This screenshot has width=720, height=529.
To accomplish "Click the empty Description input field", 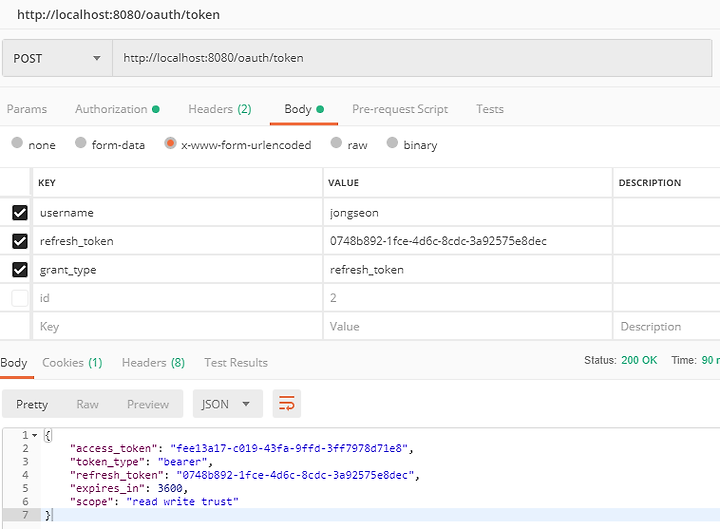I will pos(666,326).
